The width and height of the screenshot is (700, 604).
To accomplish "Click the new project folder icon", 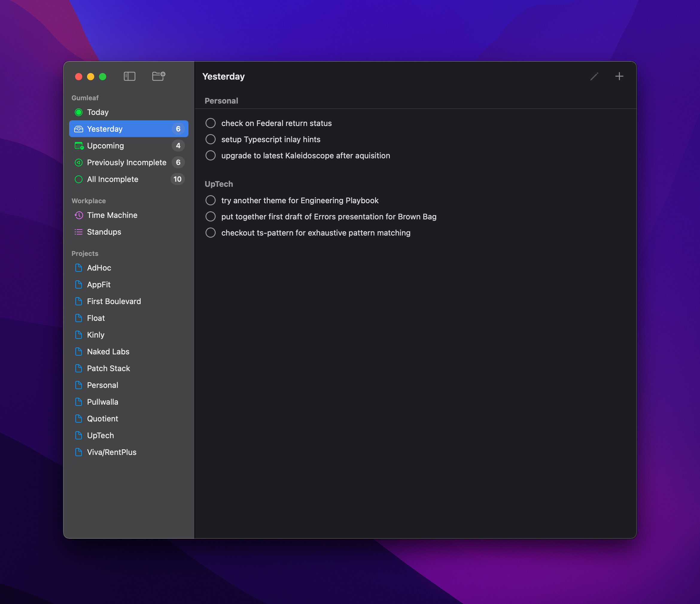I will (x=159, y=76).
